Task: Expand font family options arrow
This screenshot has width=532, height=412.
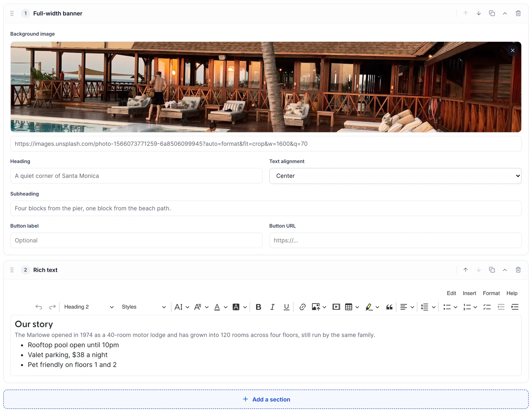Action: point(207,307)
